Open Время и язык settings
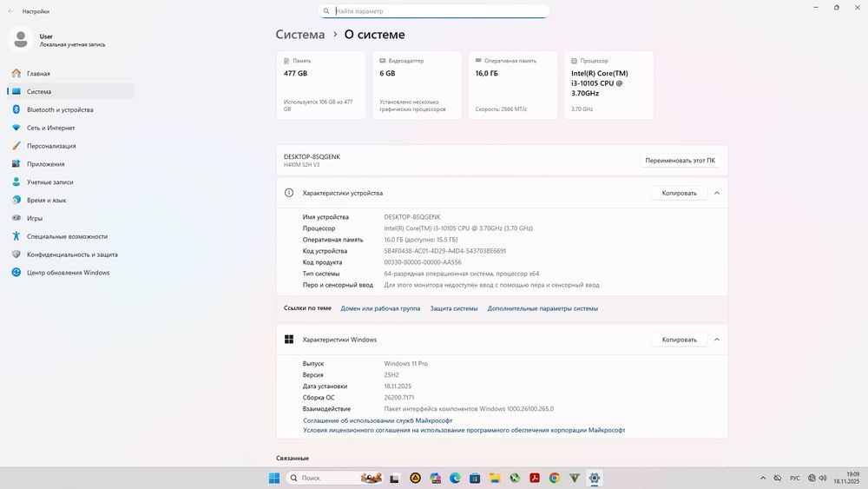The width and height of the screenshot is (868, 489). (70, 200)
